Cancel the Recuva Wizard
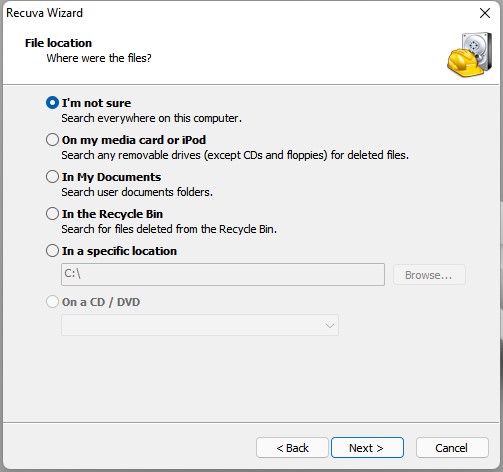 click(x=452, y=448)
